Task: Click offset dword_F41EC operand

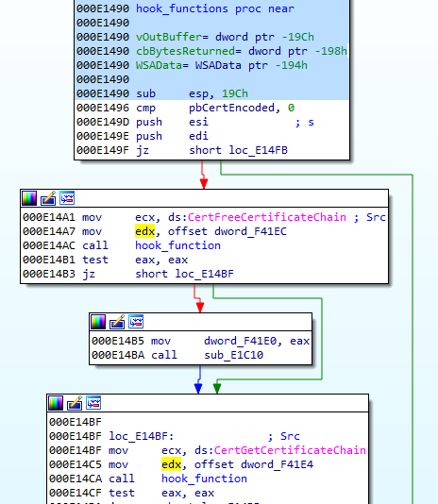Action: point(227,231)
